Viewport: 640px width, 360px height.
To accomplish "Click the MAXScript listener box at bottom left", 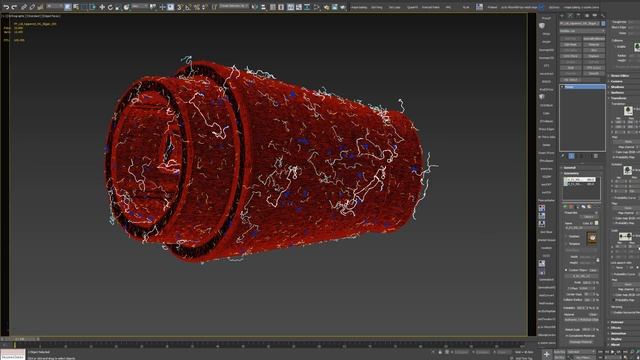I will [x=12, y=355].
